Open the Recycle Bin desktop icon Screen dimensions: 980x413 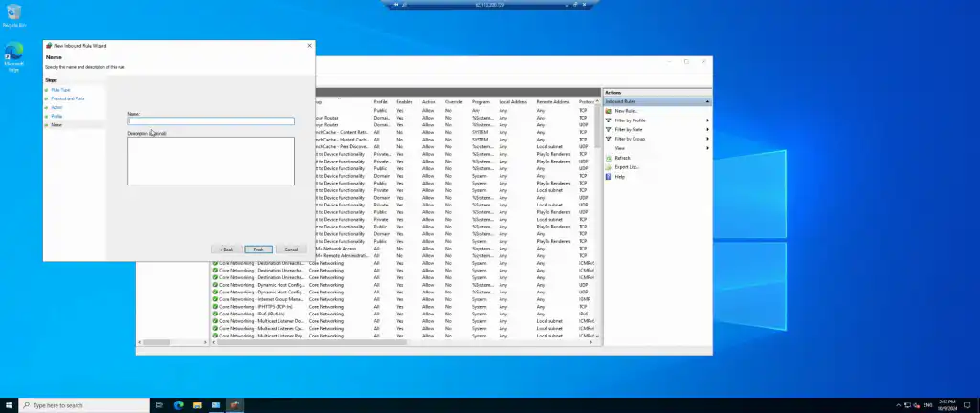13,14
